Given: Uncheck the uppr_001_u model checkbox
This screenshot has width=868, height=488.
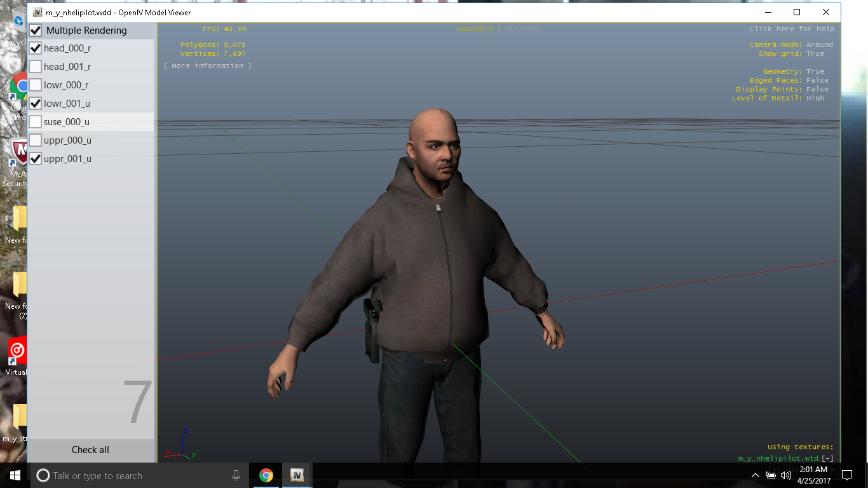Looking at the screenshot, I should click(x=36, y=159).
